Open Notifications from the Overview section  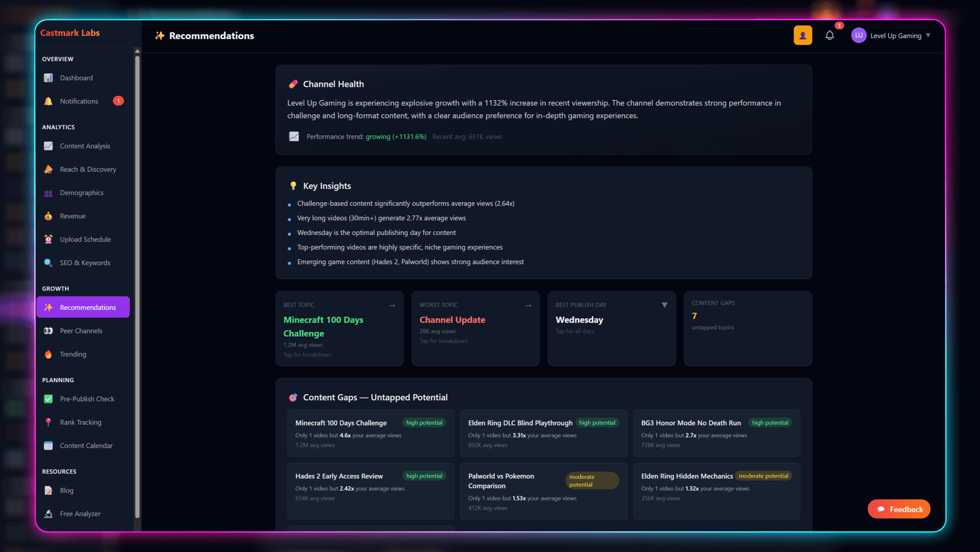click(x=79, y=101)
